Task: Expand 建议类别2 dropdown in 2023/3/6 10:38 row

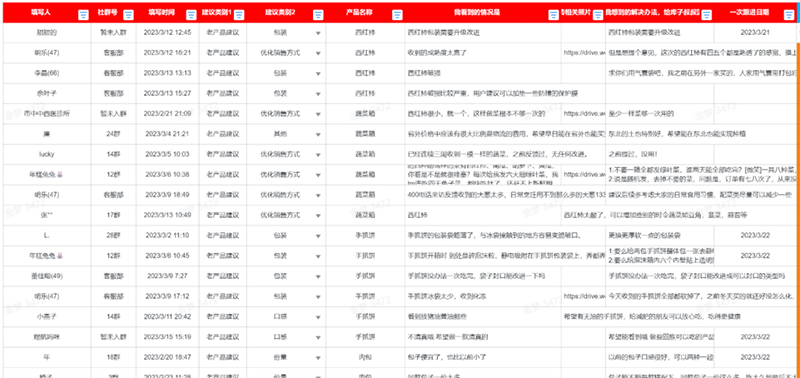Action: point(318,175)
